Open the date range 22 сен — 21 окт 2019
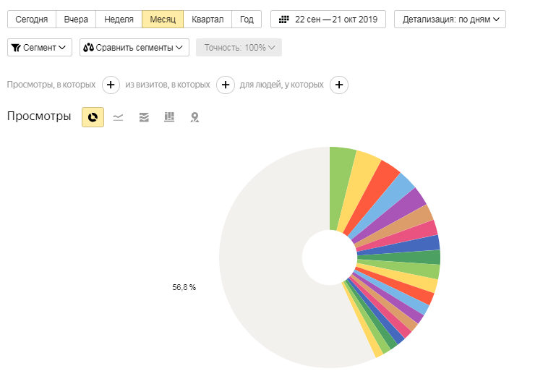Image resolution: width=556 pixels, height=392 pixels. pos(328,20)
